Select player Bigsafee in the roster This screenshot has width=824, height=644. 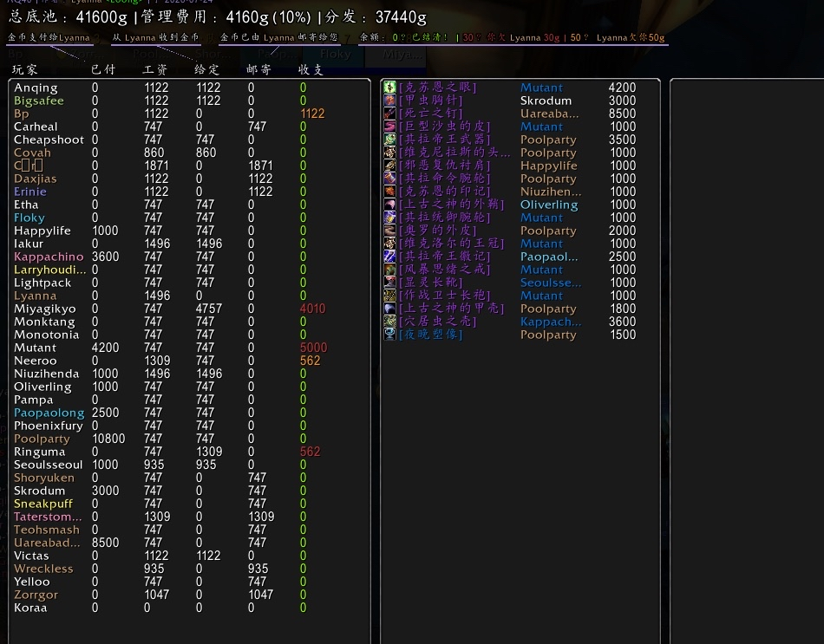tap(39, 101)
